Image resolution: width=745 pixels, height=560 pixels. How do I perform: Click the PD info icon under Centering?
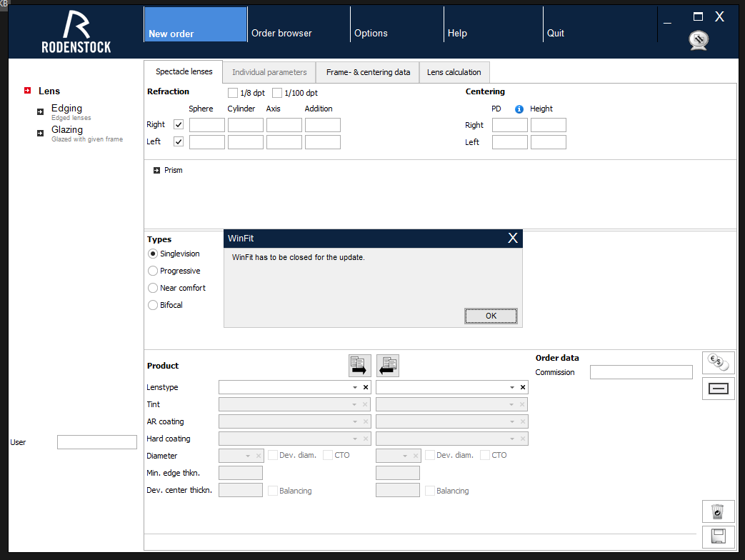[519, 109]
